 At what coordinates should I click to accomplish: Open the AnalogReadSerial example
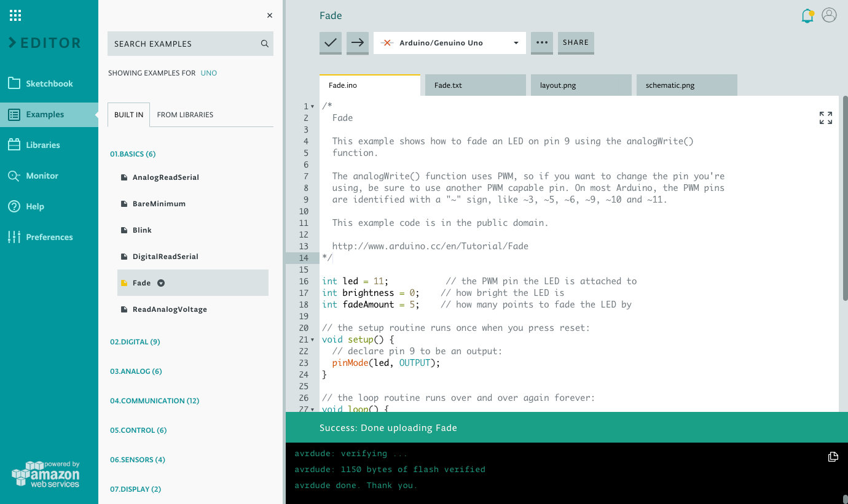click(x=166, y=177)
